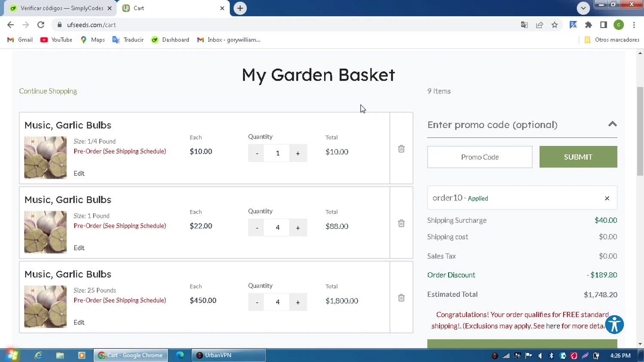The image size is (644, 362).
Task: Click the address bar URL ufseeds.com/cart
Action: pos(91,25)
